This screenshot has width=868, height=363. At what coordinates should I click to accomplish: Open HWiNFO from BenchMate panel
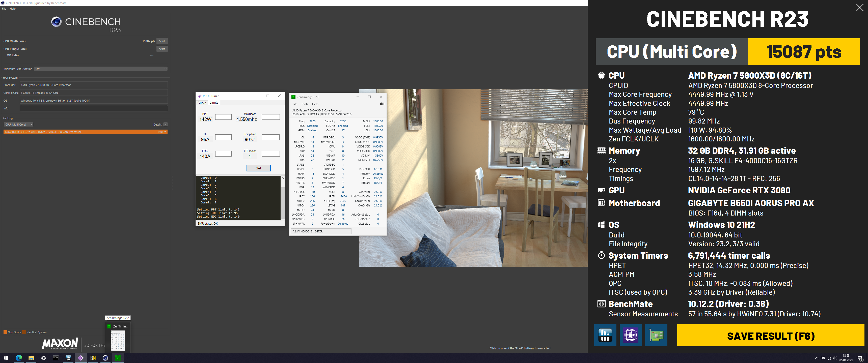[605, 335]
